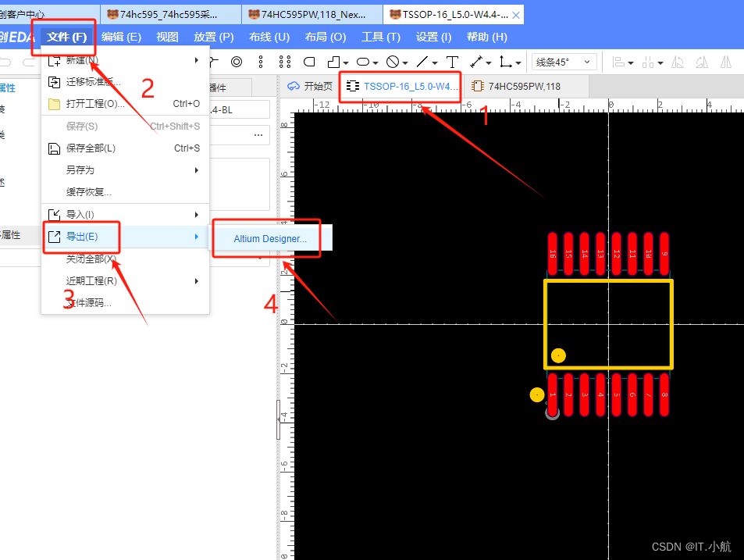Click the undo arrow icon
The width and height of the screenshot is (744, 560).
5,62
